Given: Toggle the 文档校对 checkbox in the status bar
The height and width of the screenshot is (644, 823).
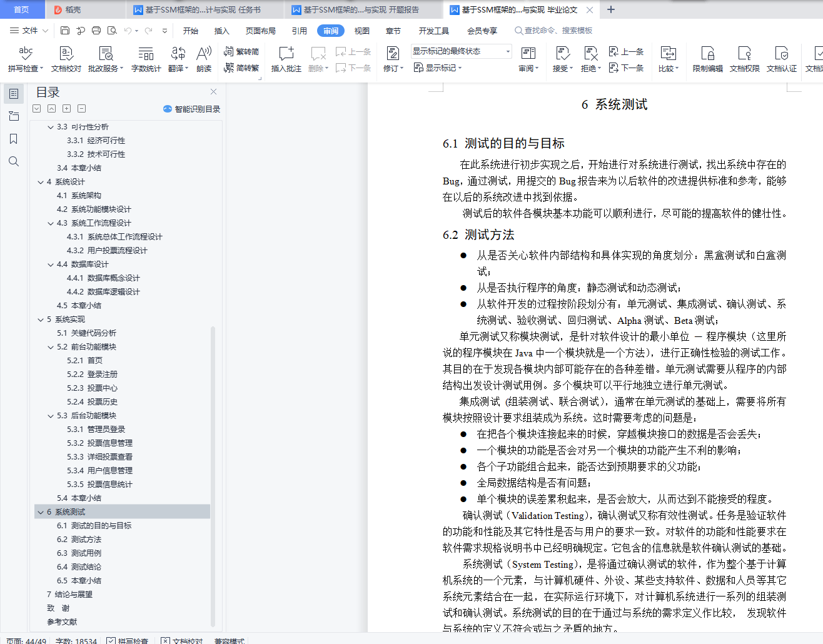Looking at the screenshot, I should tap(165, 641).
